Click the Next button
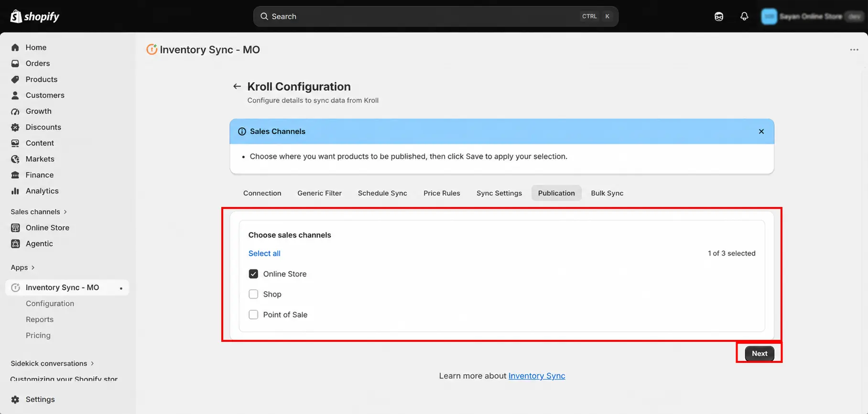Screen dimensions: 868x414 (x=759, y=353)
